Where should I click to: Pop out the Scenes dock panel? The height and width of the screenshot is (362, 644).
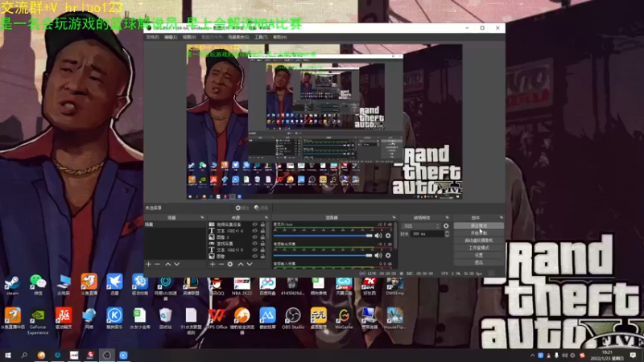(x=202, y=217)
